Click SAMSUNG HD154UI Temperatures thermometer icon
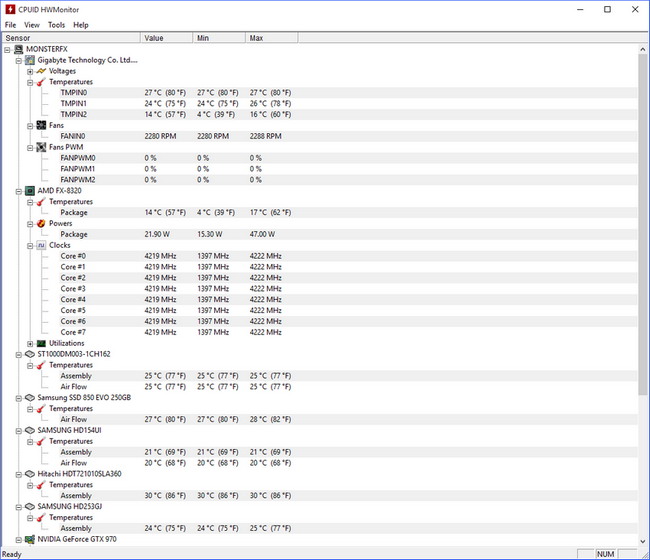650x560 pixels. (41, 441)
